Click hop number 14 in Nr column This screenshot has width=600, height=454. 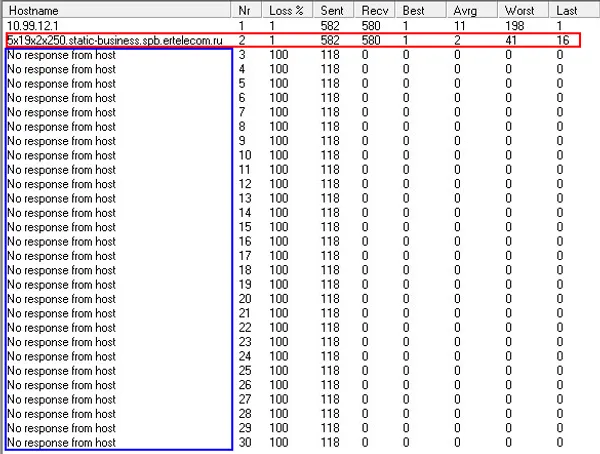[245, 213]
